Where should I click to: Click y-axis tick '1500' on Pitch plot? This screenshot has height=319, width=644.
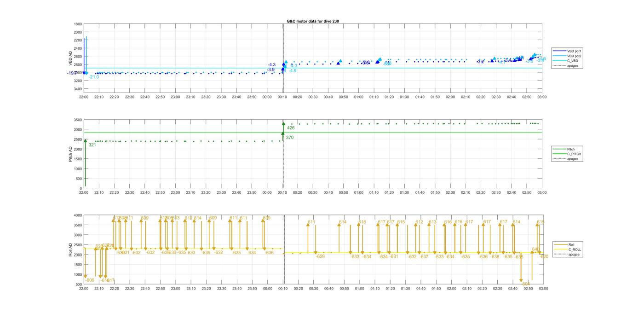(77, 159)
